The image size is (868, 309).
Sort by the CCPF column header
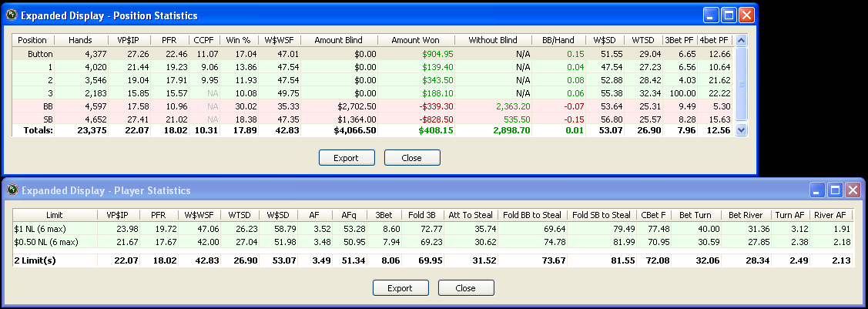click(x=204, y=40)
